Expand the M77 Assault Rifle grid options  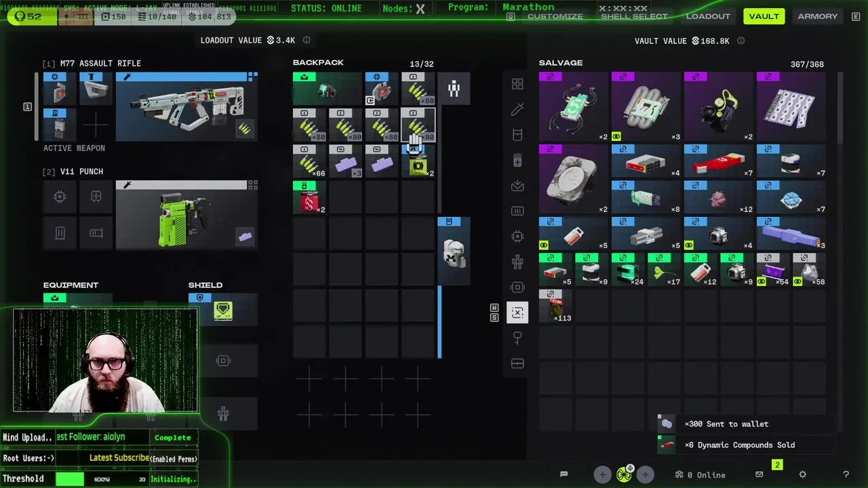(x=252, y=77)
